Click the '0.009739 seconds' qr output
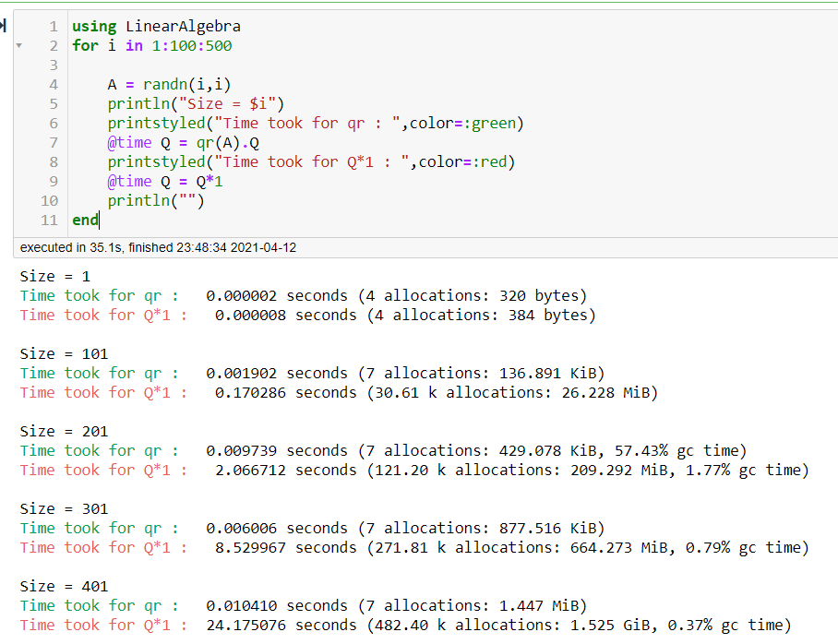838x644 pixels. coord(277,450)
